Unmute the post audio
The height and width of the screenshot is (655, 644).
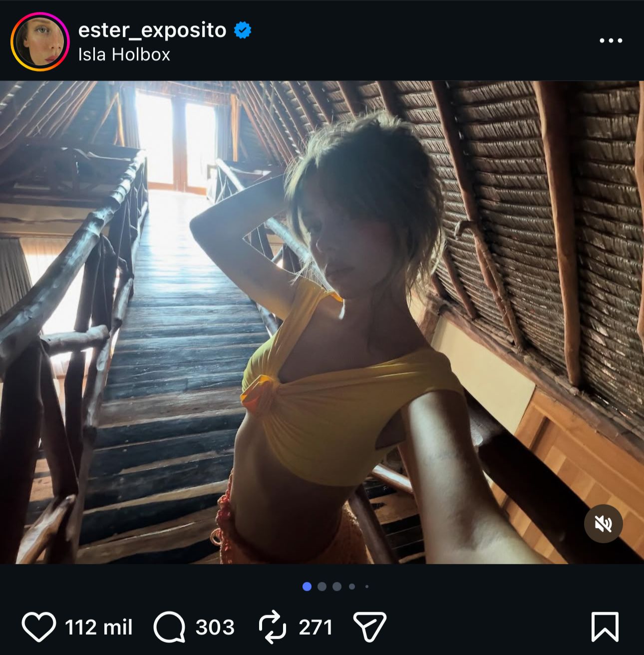pyautogui.click(x=603, y=524)
